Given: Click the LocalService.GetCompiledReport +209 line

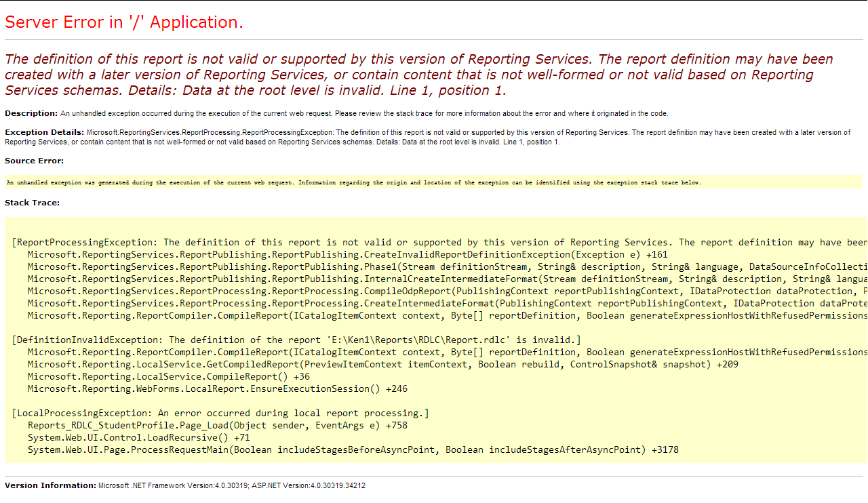Looking at the screenshot, I should point(383,364).
